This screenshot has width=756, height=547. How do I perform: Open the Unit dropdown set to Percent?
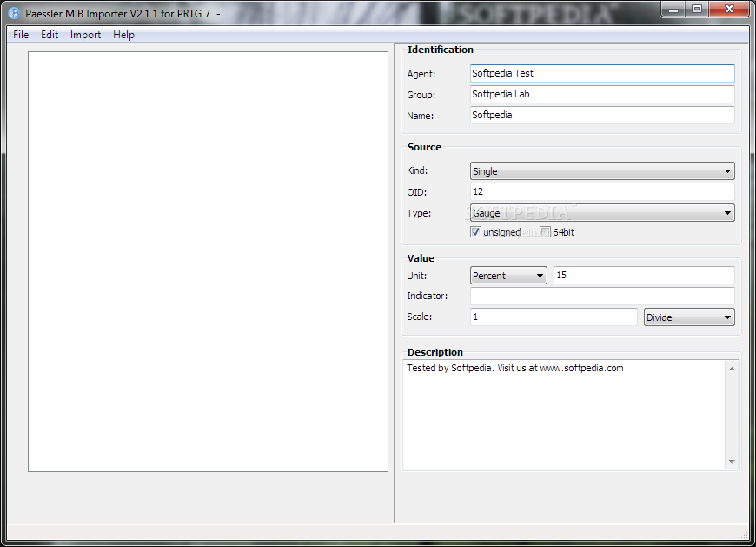[x=508, y=276]
